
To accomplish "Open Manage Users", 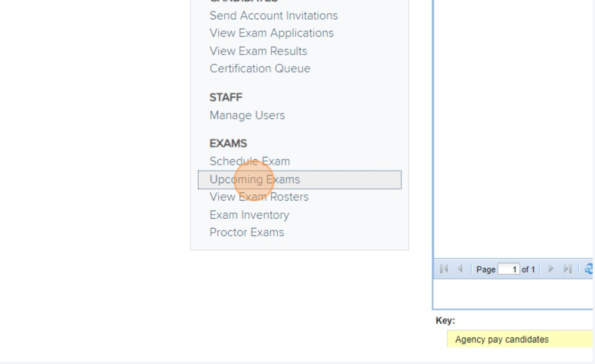I will (x=247, y=115).
